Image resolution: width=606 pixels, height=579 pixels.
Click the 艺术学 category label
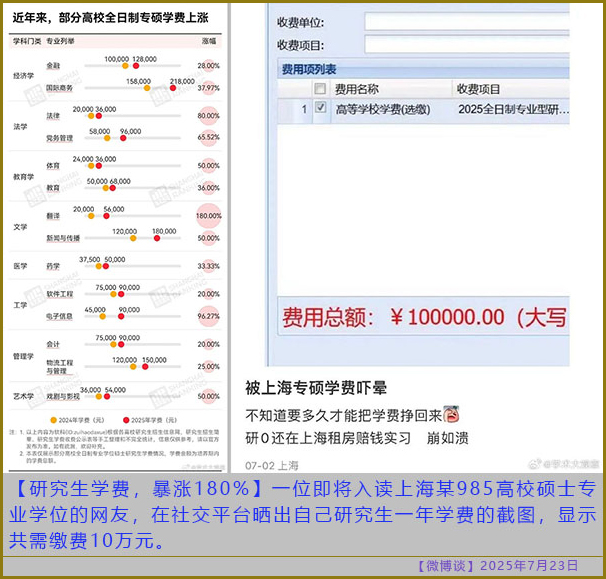point(24,396)
